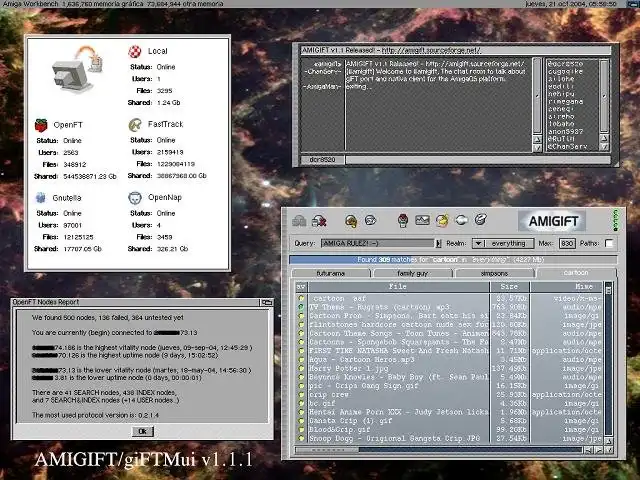Click the OpenFT strawberry icon in stats window

tap(41, 125)
